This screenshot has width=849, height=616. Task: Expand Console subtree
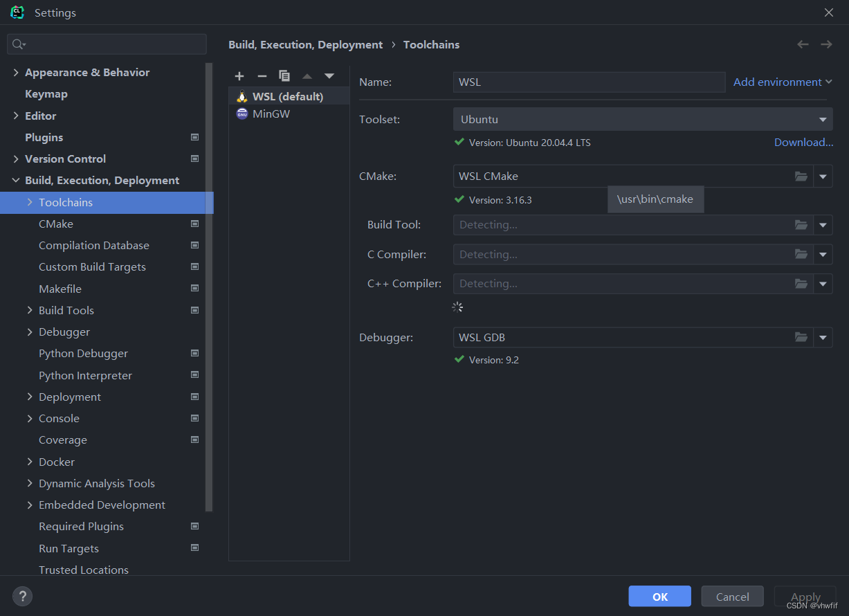pyautogui.click(x=30, y=419)
